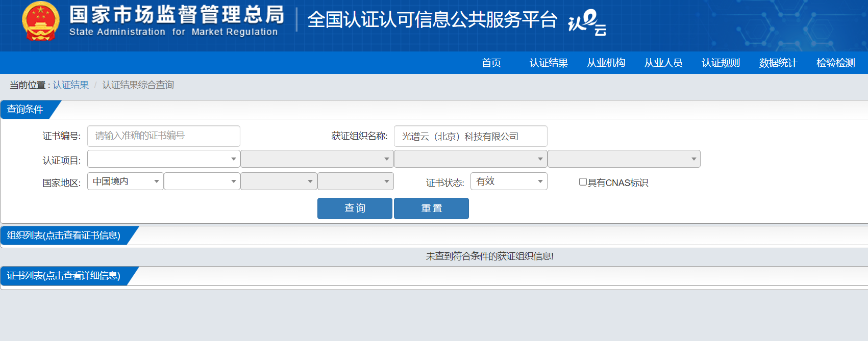Expand the first 认证项目 dropdown
This screenshot has height=341, width=868.
pos(164,159)
